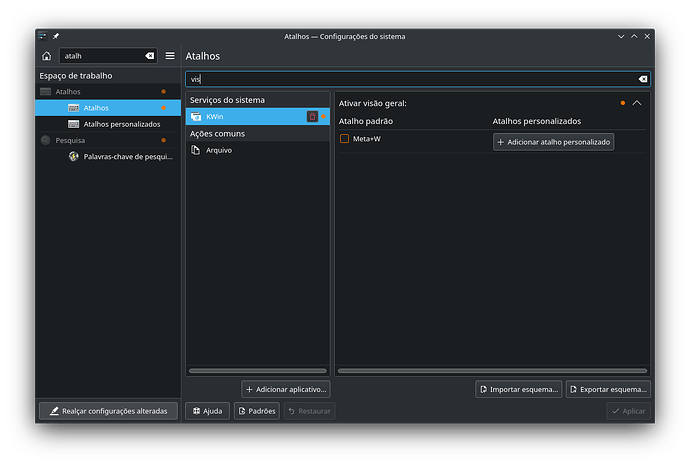
Task: Pin the window with the pin icon
Action: click(56, 36)
